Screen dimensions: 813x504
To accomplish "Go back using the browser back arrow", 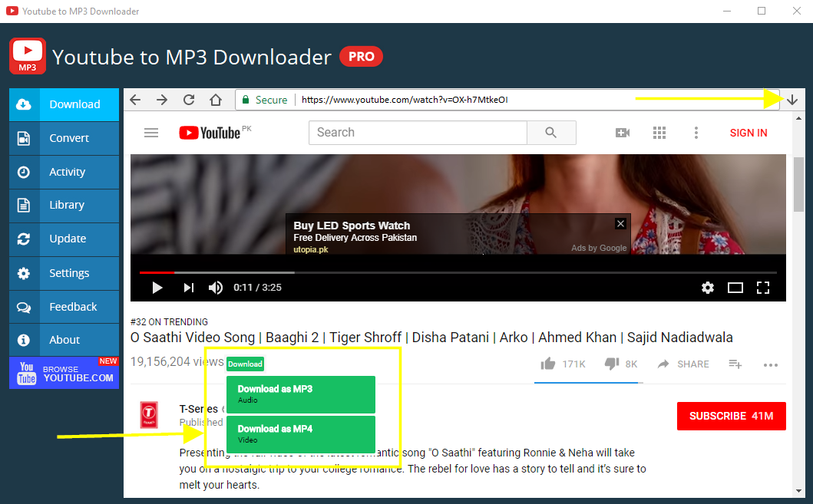I will pyautogui.click(x=135, y=100).
